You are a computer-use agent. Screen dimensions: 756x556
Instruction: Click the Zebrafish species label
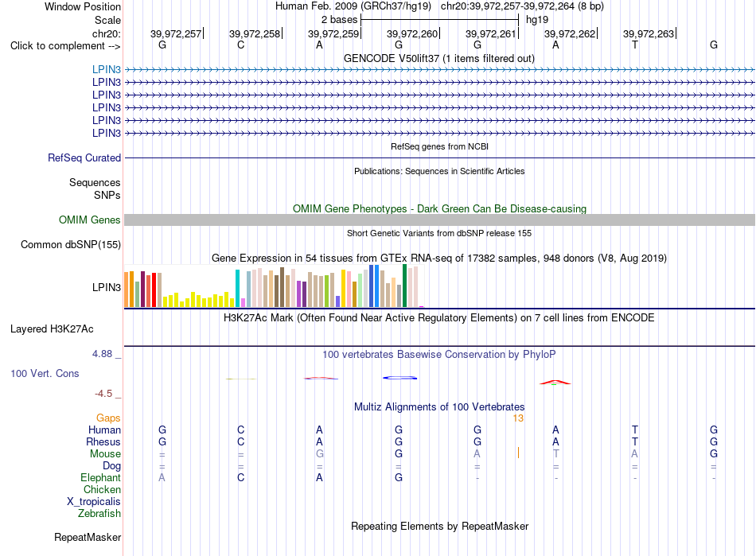tap(99, 514)
